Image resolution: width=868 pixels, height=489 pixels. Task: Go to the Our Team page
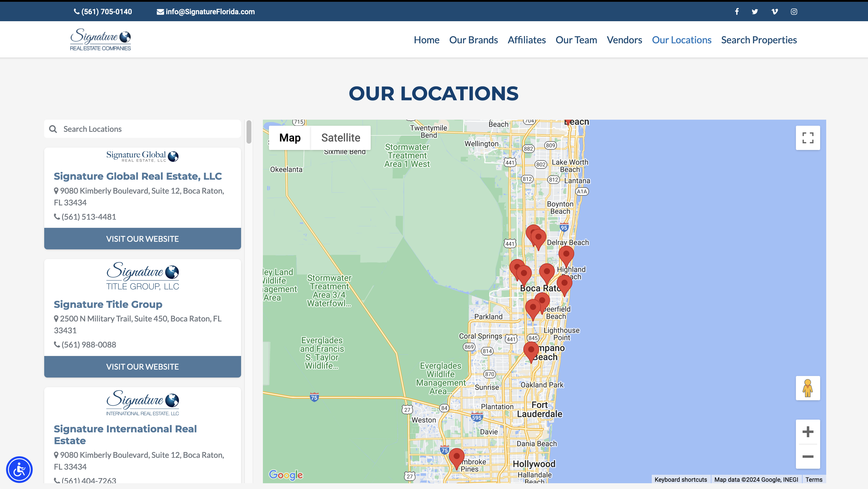pyautogui.click(x=576, y=40)
